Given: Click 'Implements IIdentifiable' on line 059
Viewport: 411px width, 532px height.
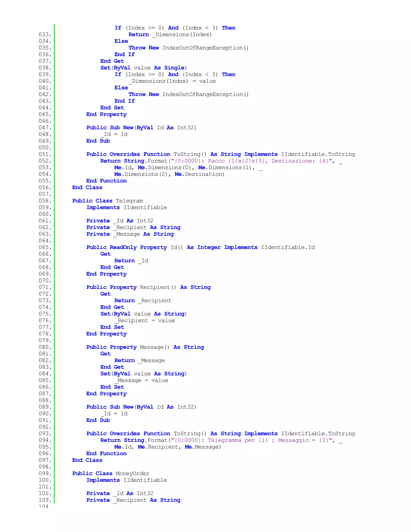Looking at the screenshot, I should [127, 207].
